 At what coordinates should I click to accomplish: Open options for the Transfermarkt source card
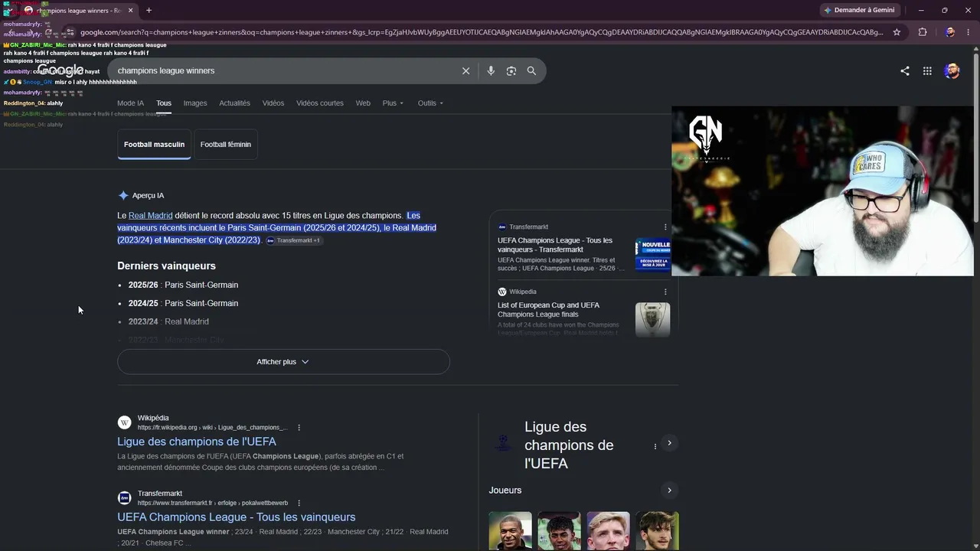click(x=665, y=227)
